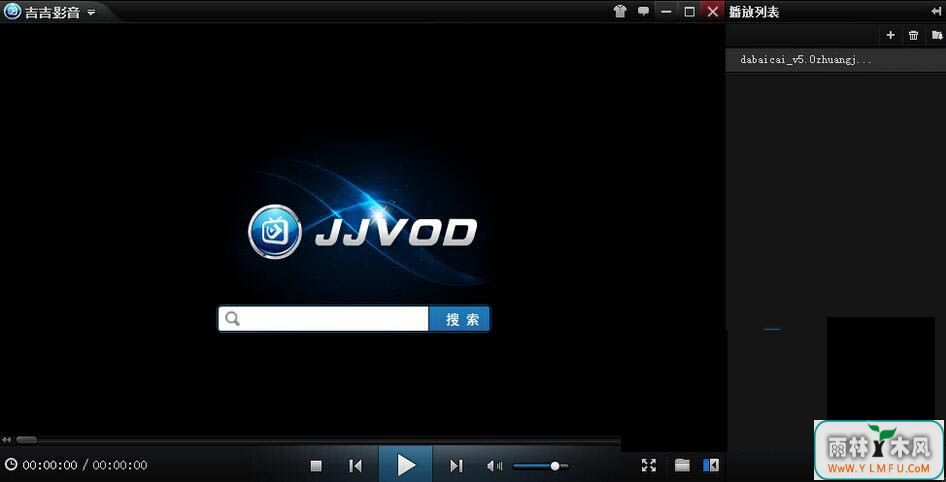Screen dimensions: 946x482
Task: Collapse the playlist panel arrow at top right
Action: coord(936,11)
